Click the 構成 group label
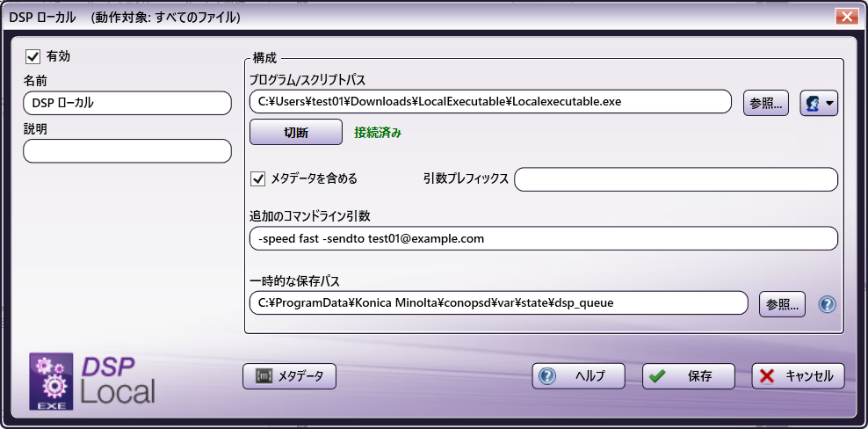Screen dimensions: 868x429 click(264, 57)
